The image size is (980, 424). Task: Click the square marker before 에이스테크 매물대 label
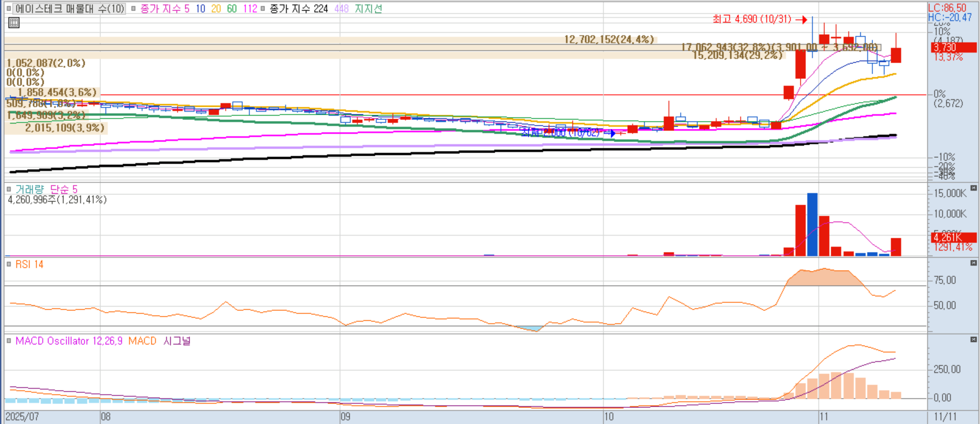[x=8, y=9]
